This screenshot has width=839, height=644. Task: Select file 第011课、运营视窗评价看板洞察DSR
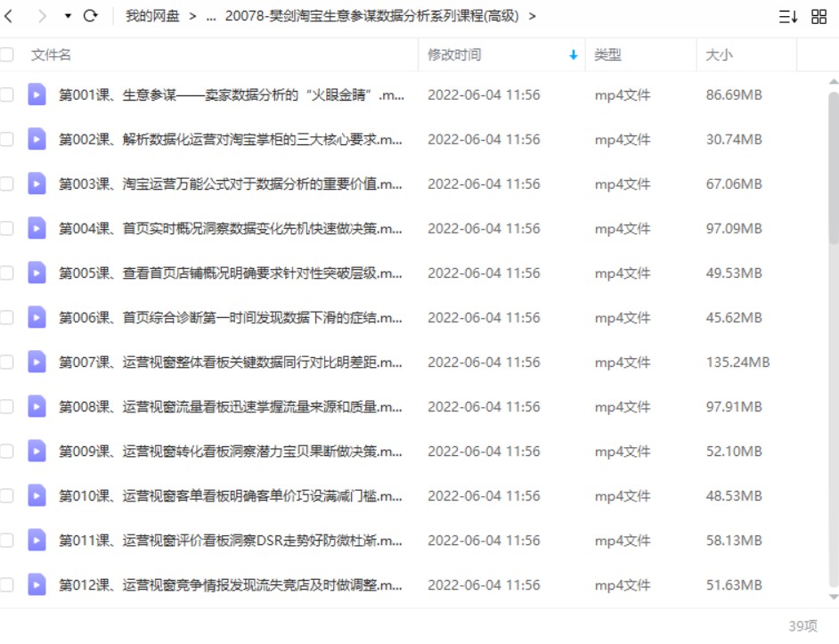tap(230, 540)
